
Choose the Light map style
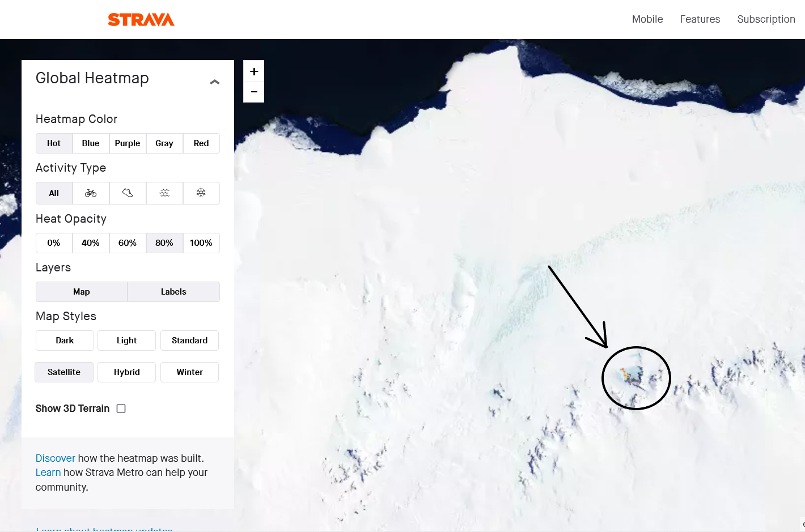tap(126, 341)
